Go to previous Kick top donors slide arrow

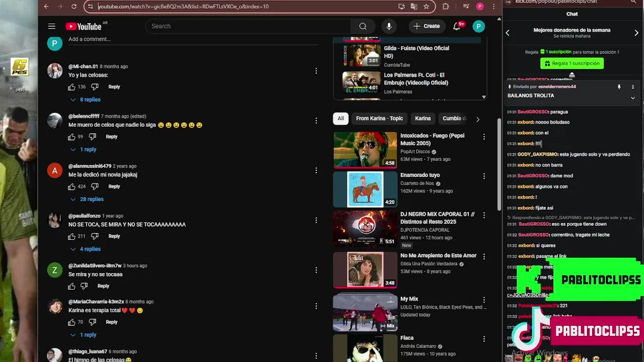pos(508,33)
